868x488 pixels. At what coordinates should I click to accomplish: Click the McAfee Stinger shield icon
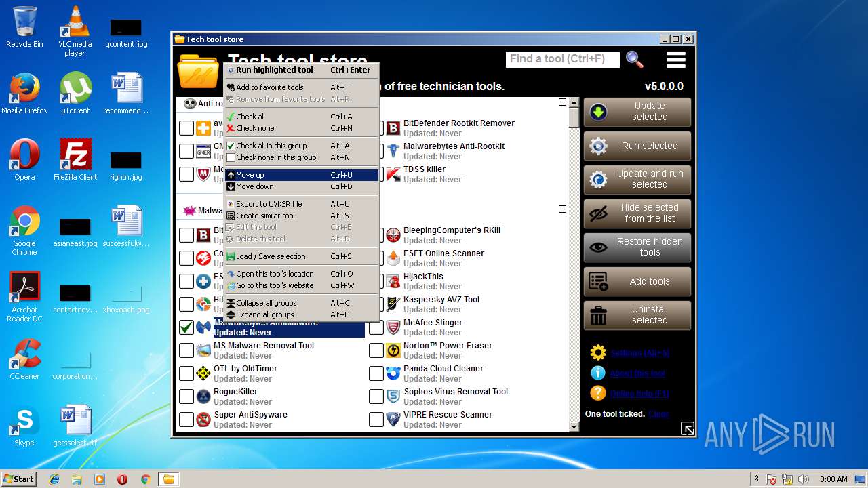pyautogui.click(x=393, y=327)
